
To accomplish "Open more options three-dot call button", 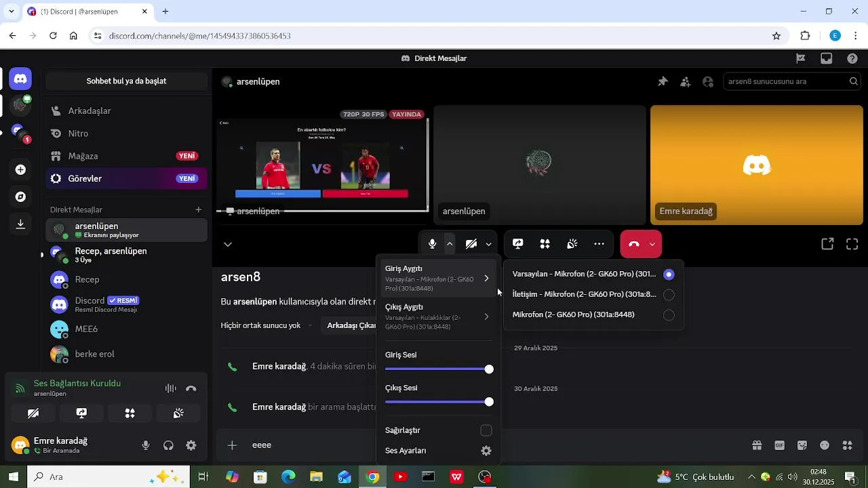I will 599,244.
